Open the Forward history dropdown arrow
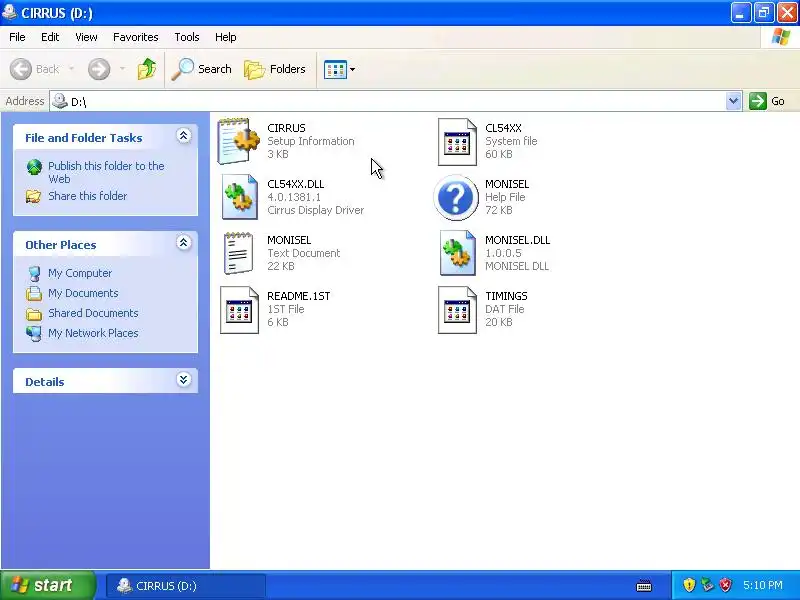The width and height of the screenshot is (800, 600). (122, 69)
